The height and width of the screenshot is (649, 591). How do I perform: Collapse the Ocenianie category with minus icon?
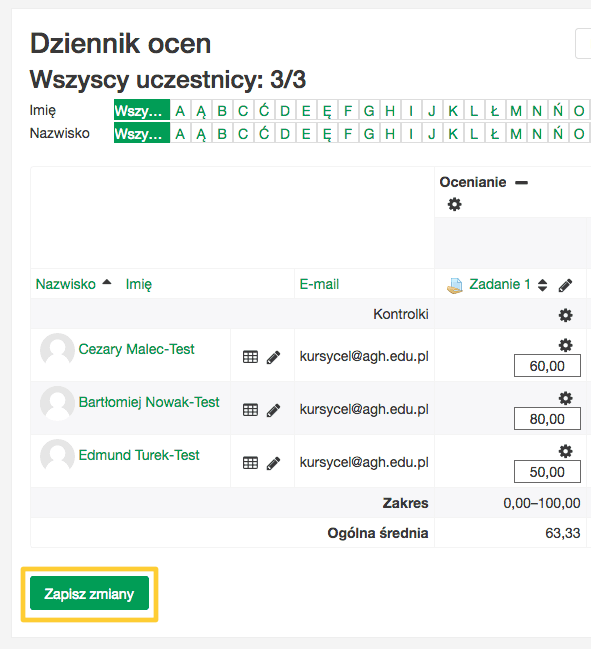tap(521, 183)
